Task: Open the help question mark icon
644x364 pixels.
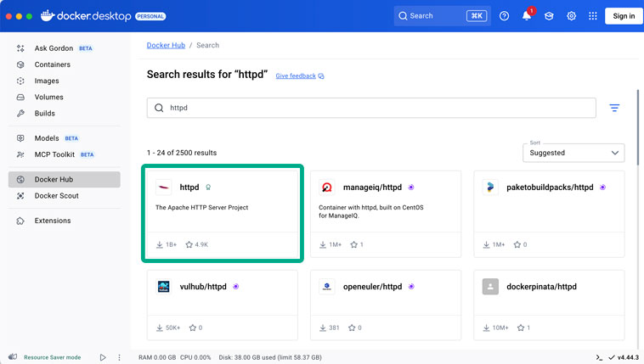Action: point(504,16)
